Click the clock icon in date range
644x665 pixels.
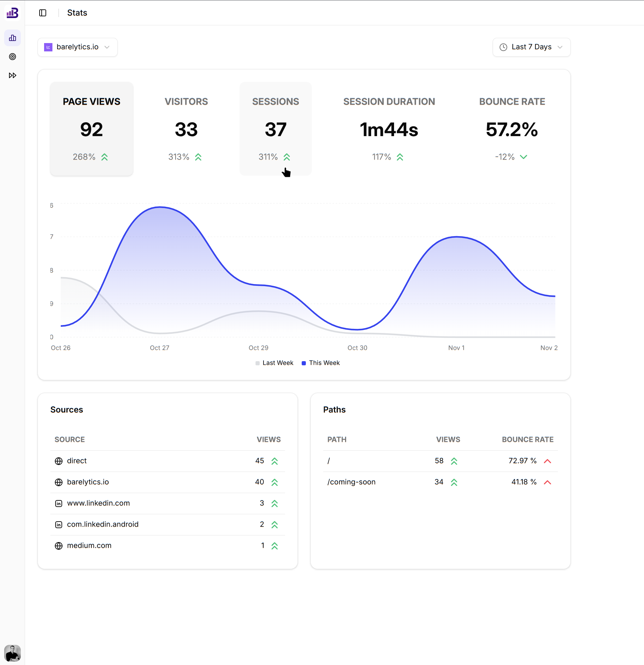click(503, 47)
